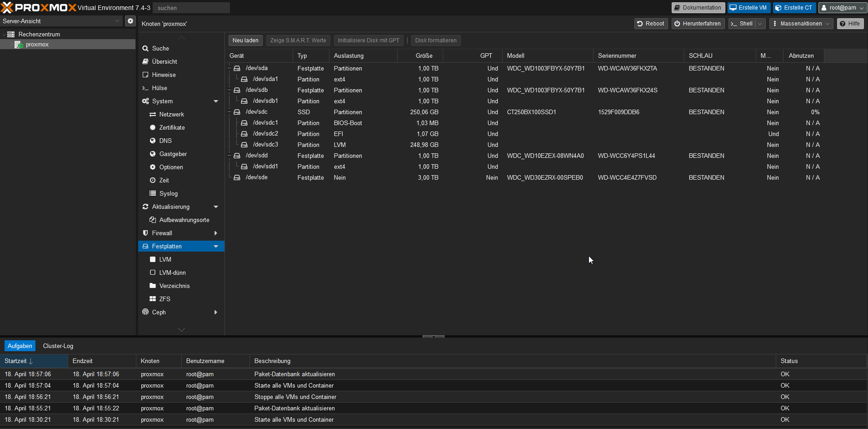Screen dimensions: 868x429
Task: Switch to the Aufgaben tab
Action: pos(20,346)
